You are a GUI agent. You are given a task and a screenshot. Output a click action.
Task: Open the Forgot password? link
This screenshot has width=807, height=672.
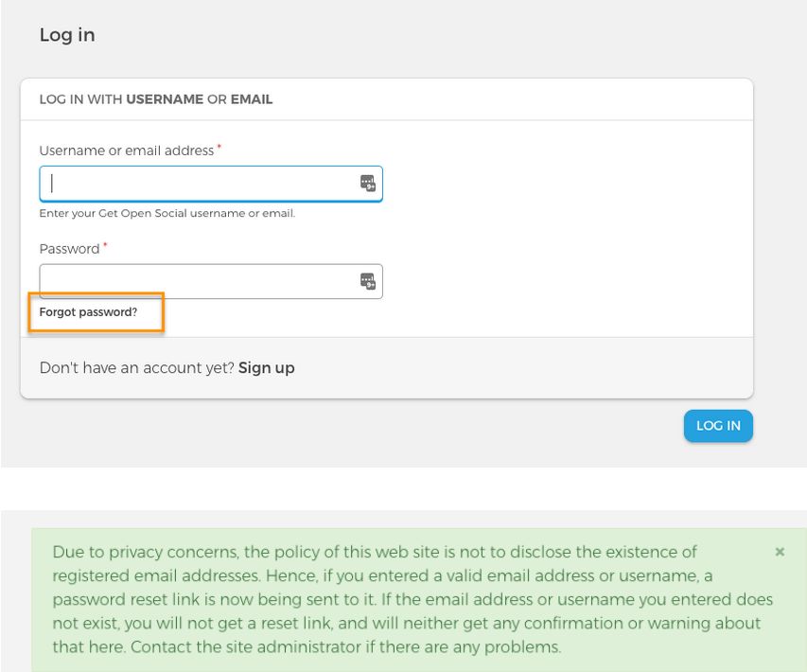pyautogui.click(x=88, y=312)
